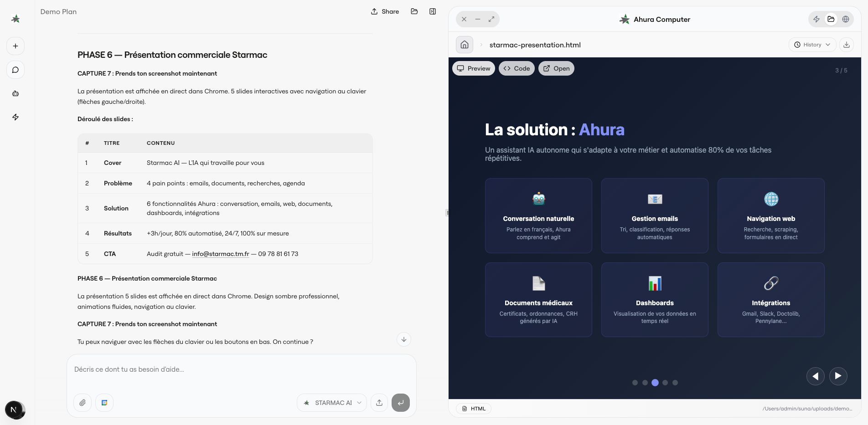Click the Demo Plan title
Viewport: 868px width, 425px height.
pyautogui.click(x=58, y=11)
